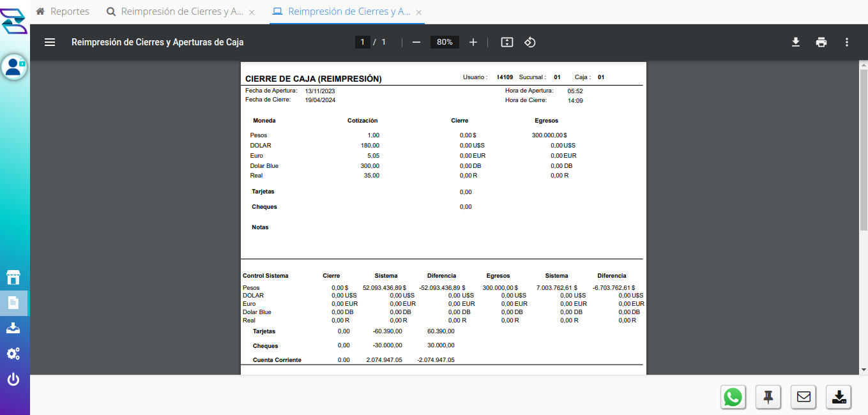Close the first Reimpresión de Cierres tab
The height and width of the screenshot is (415, 868).
click(252, 12)
